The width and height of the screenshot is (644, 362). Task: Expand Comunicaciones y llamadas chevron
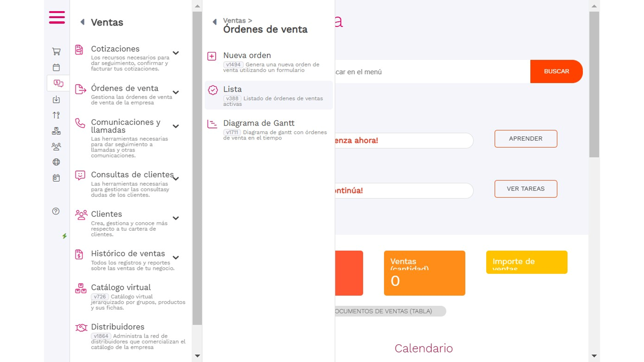tap(176, 126)
